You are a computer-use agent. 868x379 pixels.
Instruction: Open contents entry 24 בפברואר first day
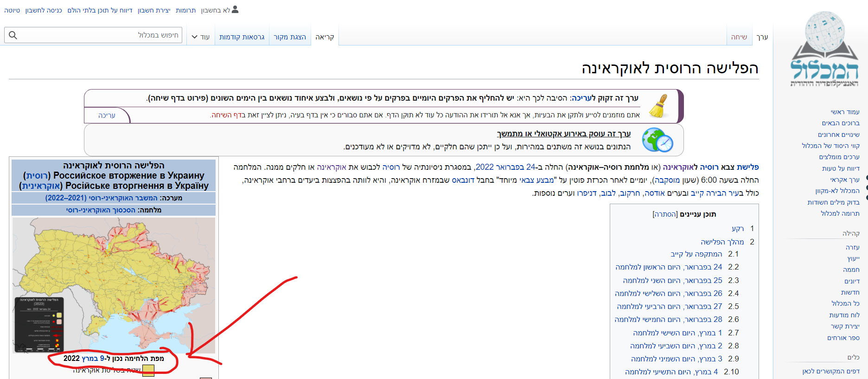pyautogui.click(x=669, y=267)
